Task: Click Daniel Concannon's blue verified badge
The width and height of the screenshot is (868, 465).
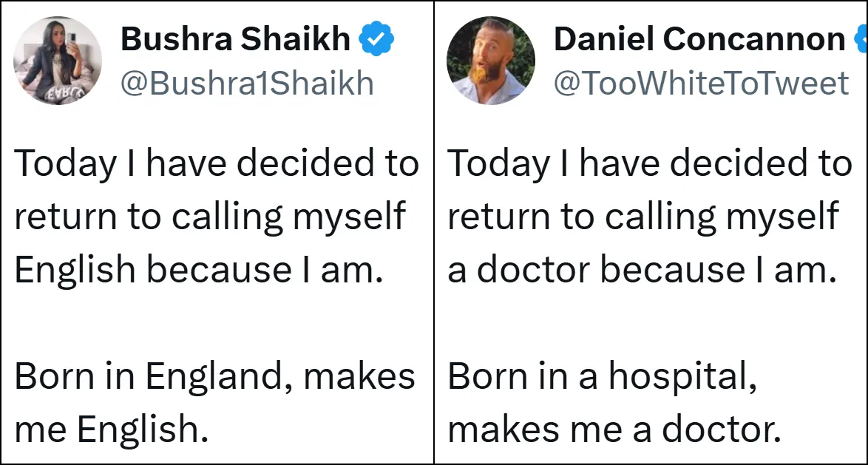Action: [x=861, y=39]
